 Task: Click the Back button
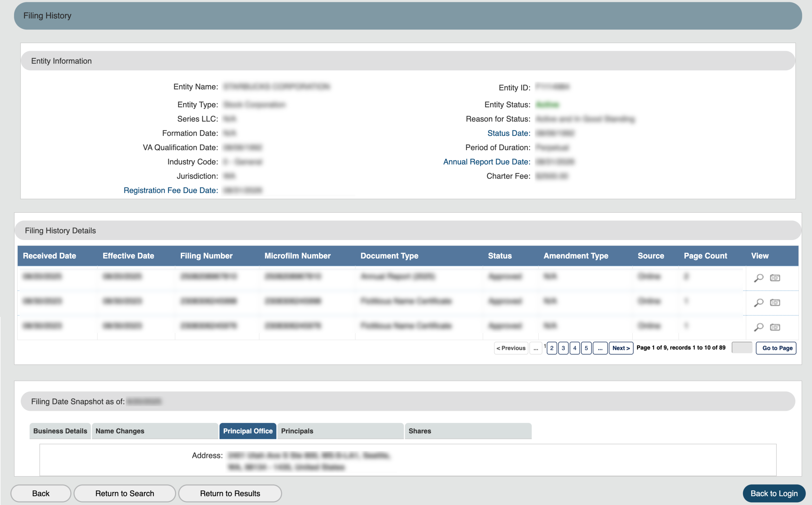41,493
